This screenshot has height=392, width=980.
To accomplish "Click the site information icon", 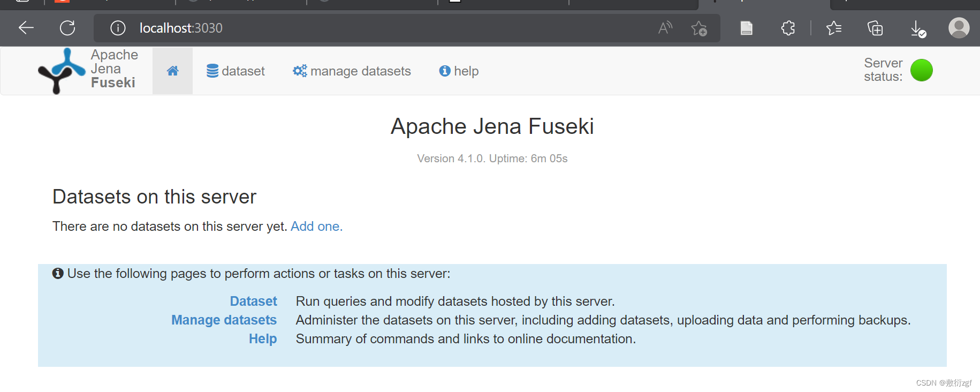I will [x=118, y=28].
